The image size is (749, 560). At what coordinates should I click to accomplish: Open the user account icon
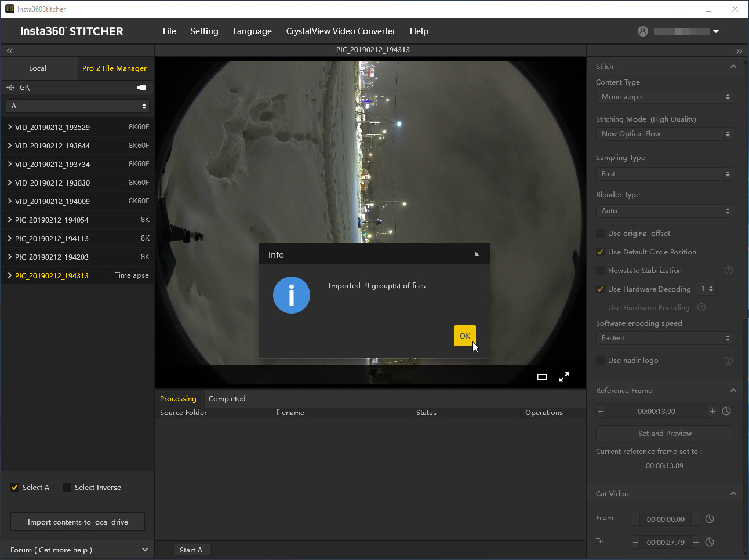[x=643, y=31]
